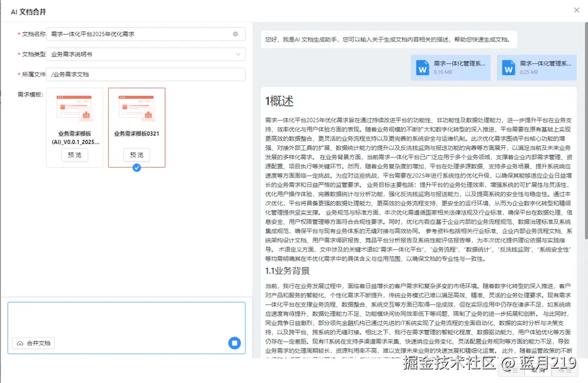Click the folder path field /业务需求文档
Viewport: 588px width, 383px height.
click(x=146, y=74)
